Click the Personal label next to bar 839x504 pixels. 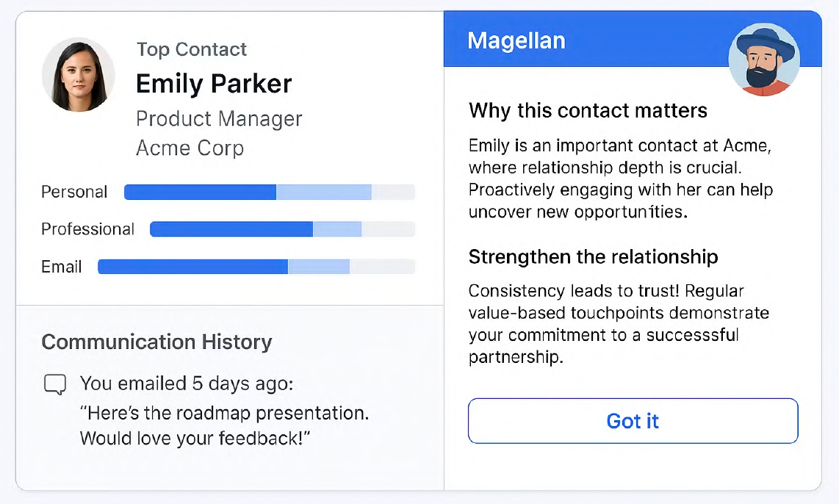[74, 192]
